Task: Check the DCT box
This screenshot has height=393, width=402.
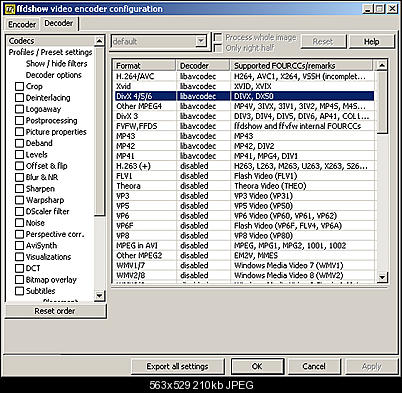Action: (x=20, y=268)
